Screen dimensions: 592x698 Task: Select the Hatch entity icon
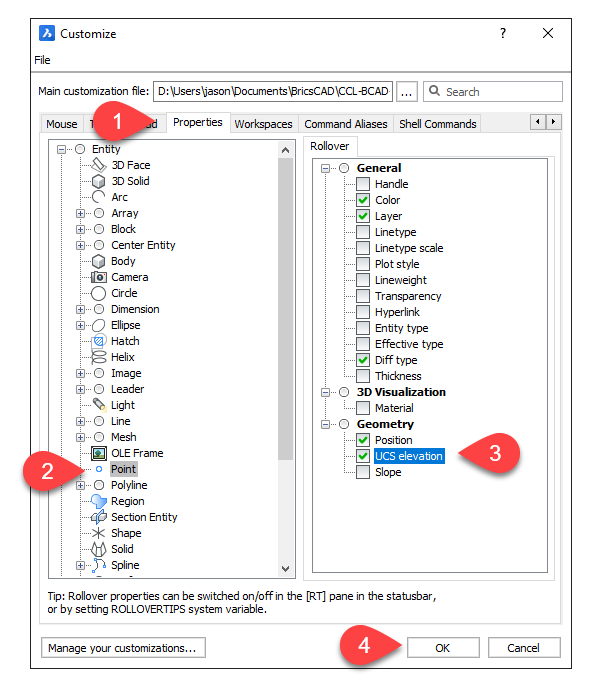98,341
